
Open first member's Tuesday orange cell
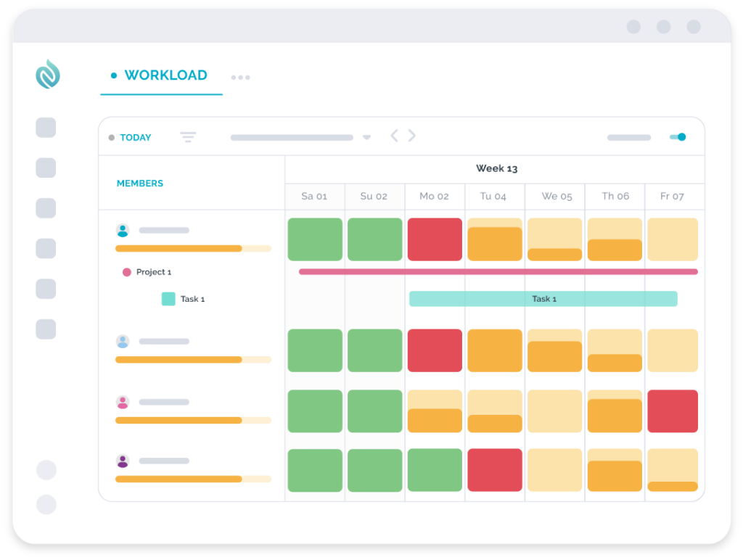coord(495,239)
